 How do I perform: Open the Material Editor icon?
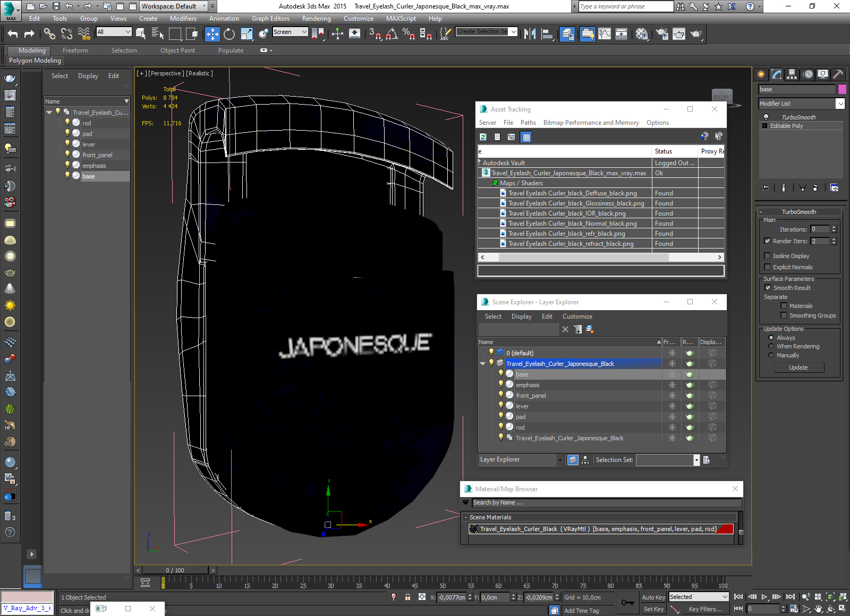tap(642, 34)
